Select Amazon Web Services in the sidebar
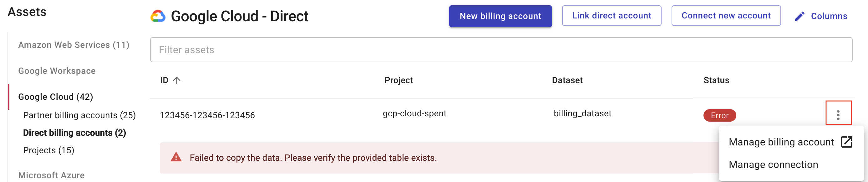This screenshot has height=182, width=868. [74, 44]
